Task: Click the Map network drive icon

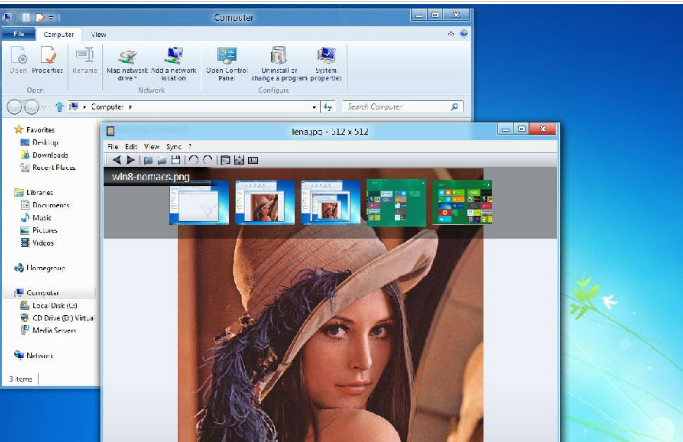Action: (127, 60)
